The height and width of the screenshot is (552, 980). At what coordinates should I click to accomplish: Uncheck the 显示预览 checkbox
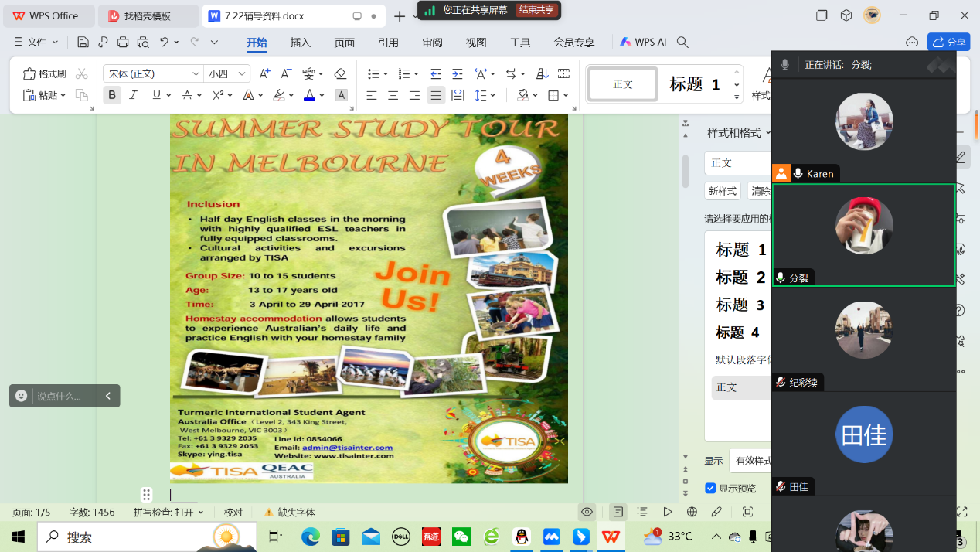[710, 488]
